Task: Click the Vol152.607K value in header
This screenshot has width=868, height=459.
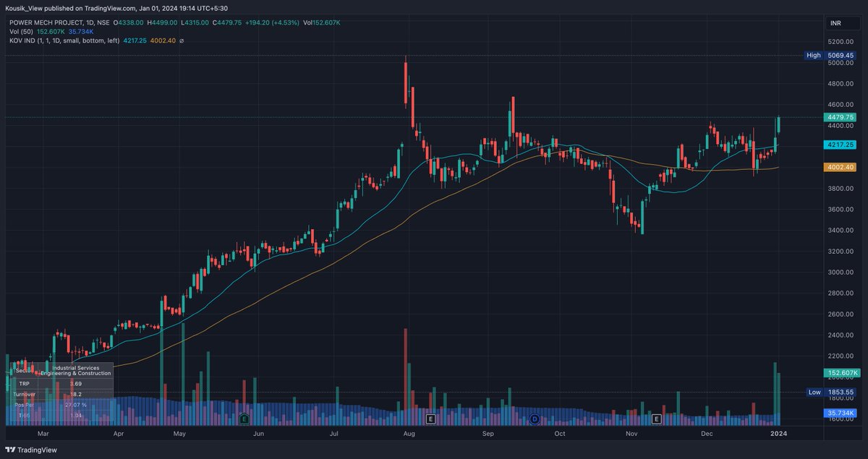Action: (323, 22)
